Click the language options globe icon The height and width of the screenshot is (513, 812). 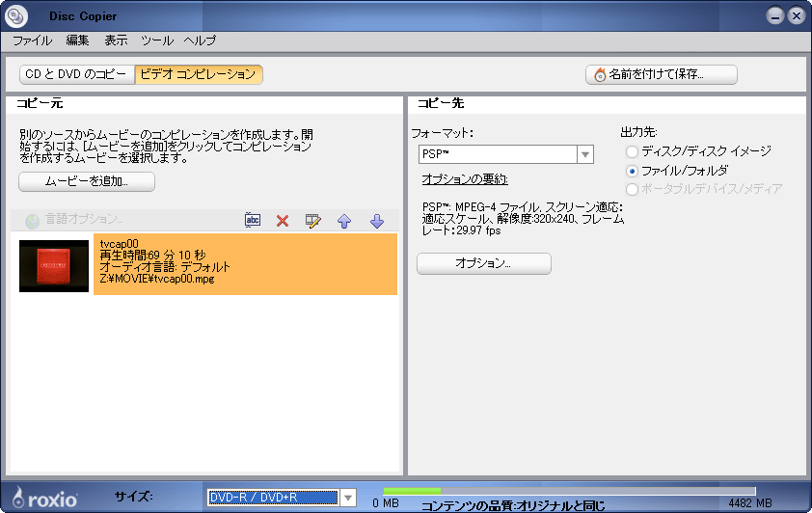pos(32,221)
